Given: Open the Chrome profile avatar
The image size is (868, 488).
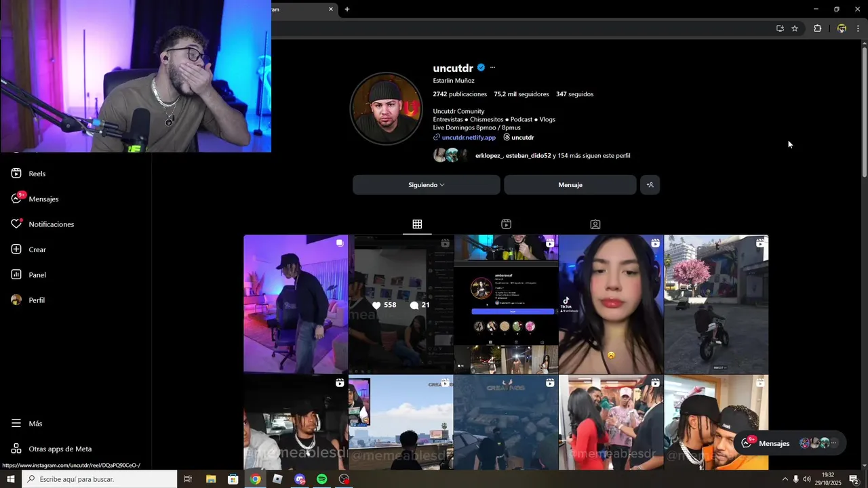Looking at the screenshot, I should click(x=842, y=28).
